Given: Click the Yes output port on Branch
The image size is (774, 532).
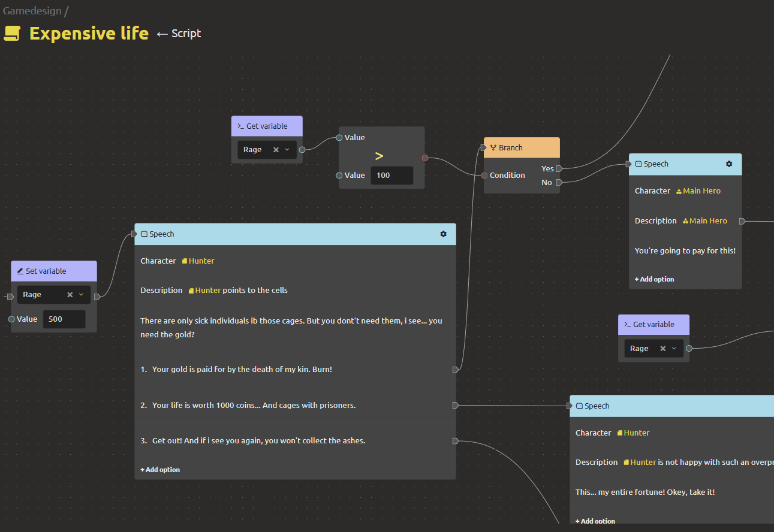Looking at the screenshot, I should click(x=559, y=169).
